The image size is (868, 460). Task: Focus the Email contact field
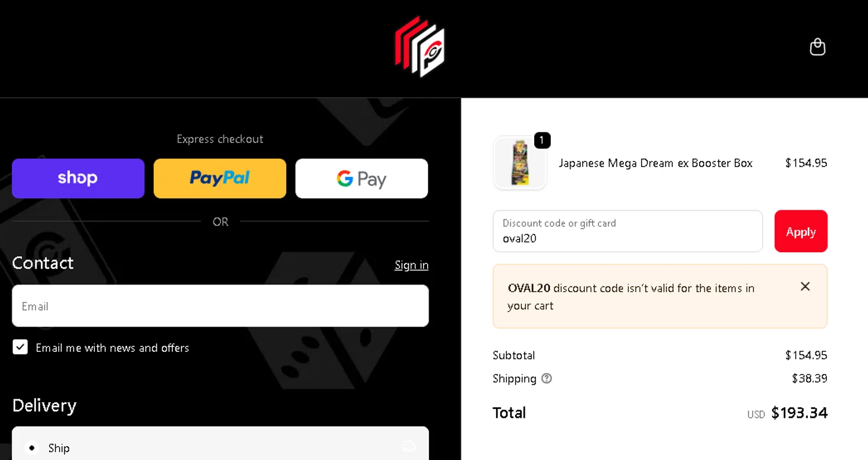point(220,306)
